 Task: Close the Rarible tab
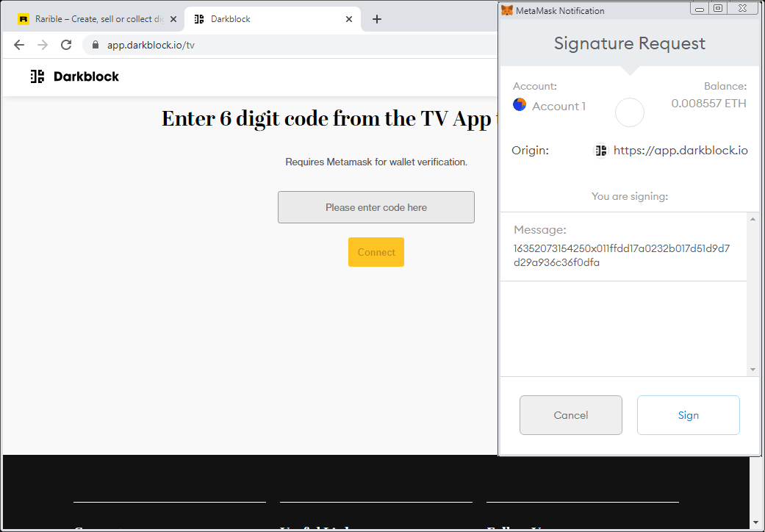click(173, 19)
